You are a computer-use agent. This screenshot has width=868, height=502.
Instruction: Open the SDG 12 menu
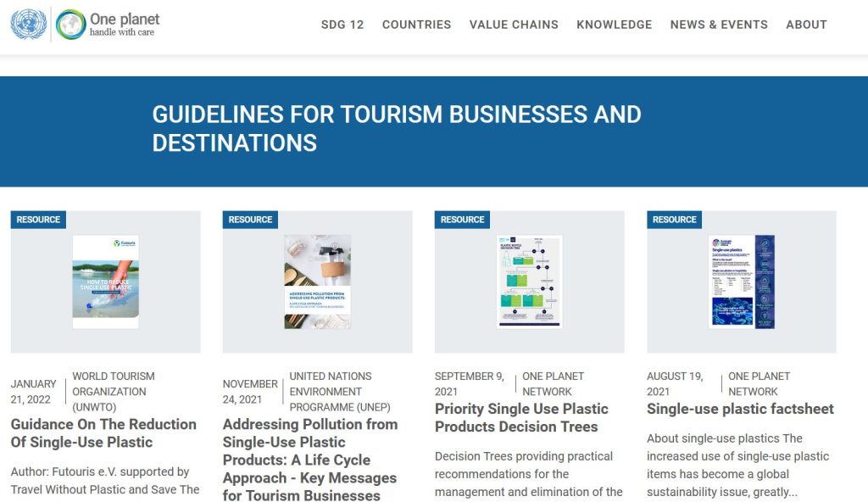click(342, 25)
